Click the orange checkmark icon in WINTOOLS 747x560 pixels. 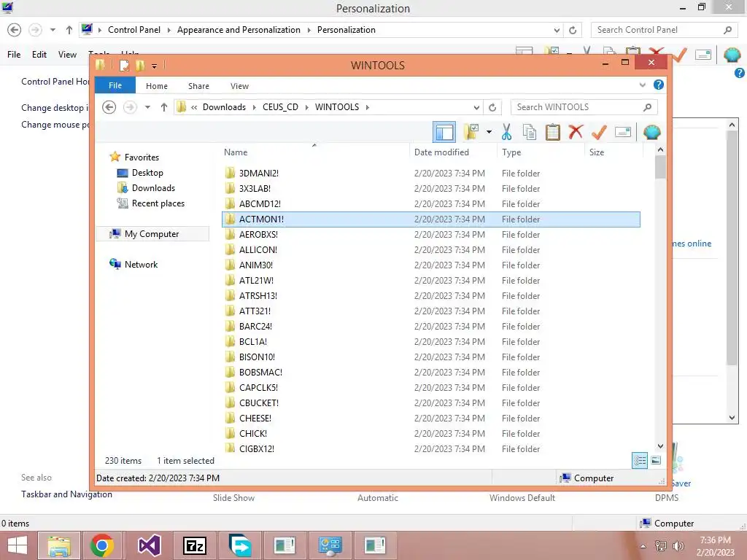click(x=599, y=132)
